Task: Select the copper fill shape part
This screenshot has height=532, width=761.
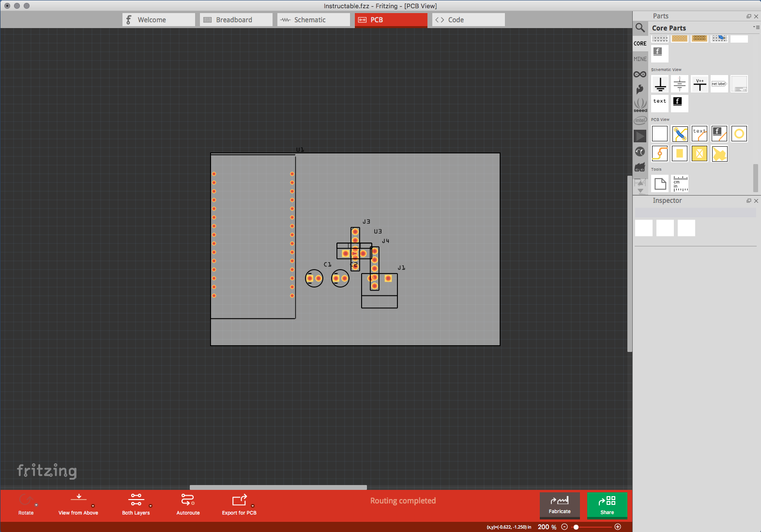Action: pyautogui.click(x=719, y=153)
